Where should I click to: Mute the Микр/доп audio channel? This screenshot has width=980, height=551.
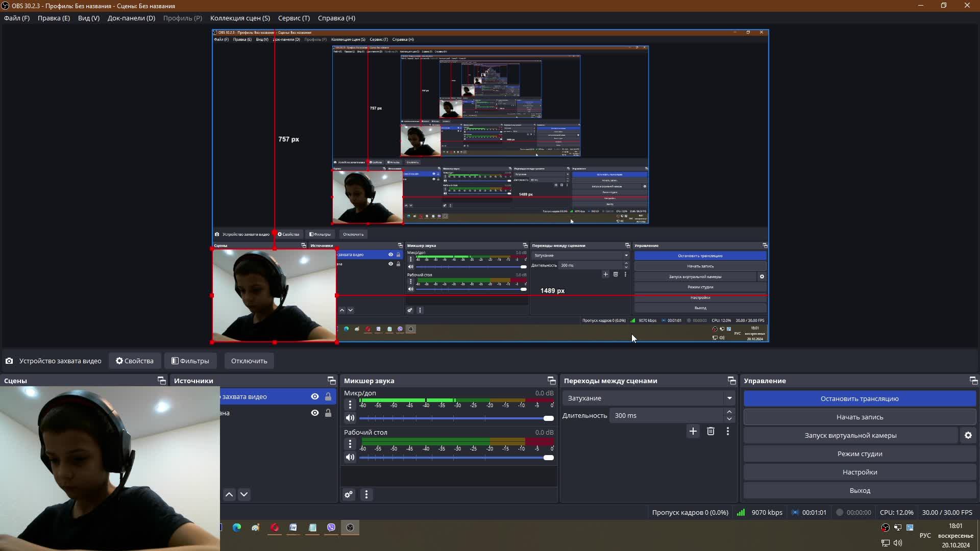[350, 418]
